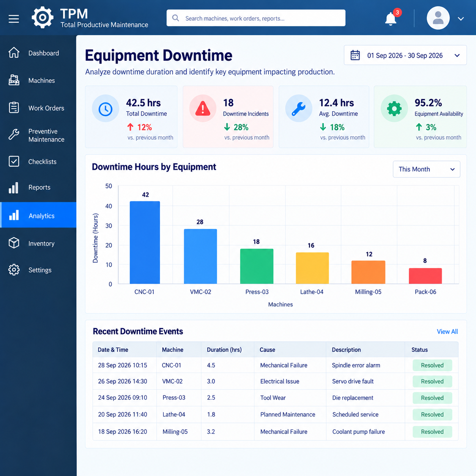
Task: Click Resolved badge for Lathe-04 row
Action: [432, 415]
